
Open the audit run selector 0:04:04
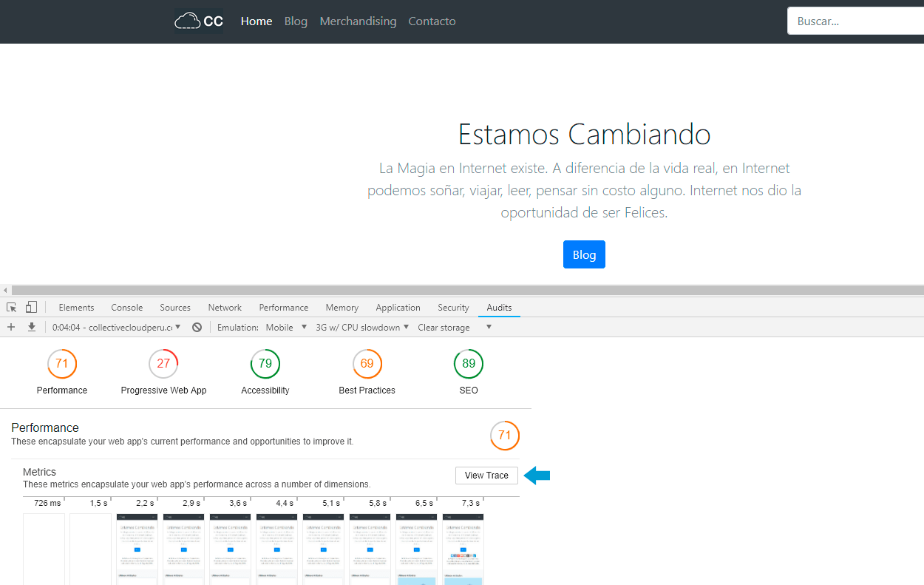[116, 327]
